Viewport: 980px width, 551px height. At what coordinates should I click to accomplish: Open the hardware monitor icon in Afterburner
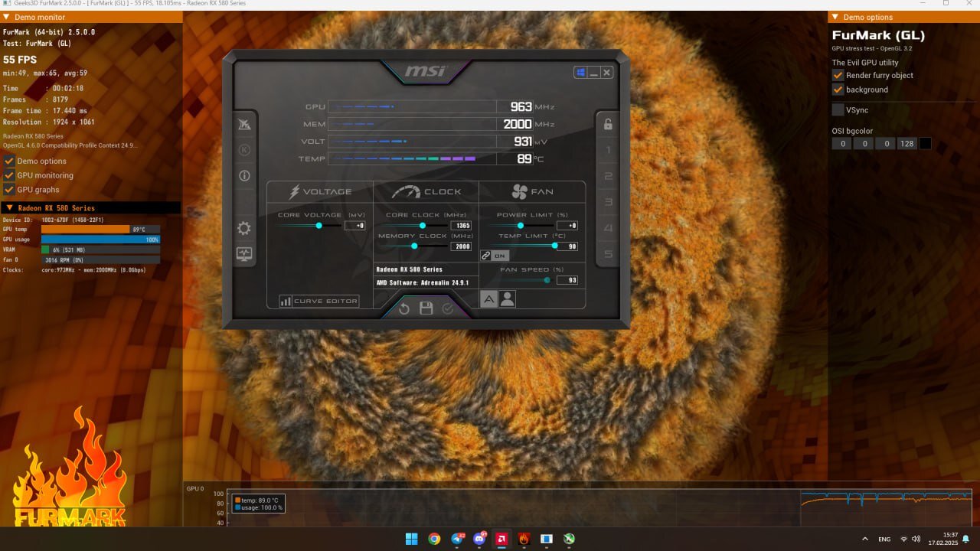[x=244, y=253]
